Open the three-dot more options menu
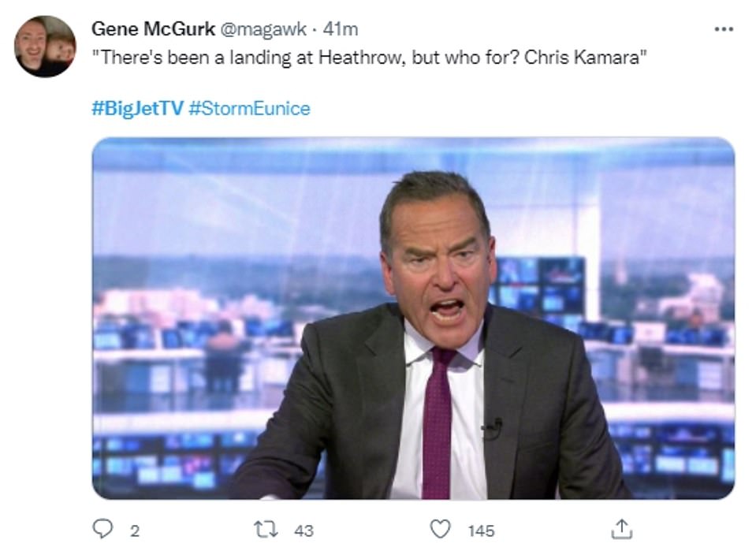 point(723,29)
